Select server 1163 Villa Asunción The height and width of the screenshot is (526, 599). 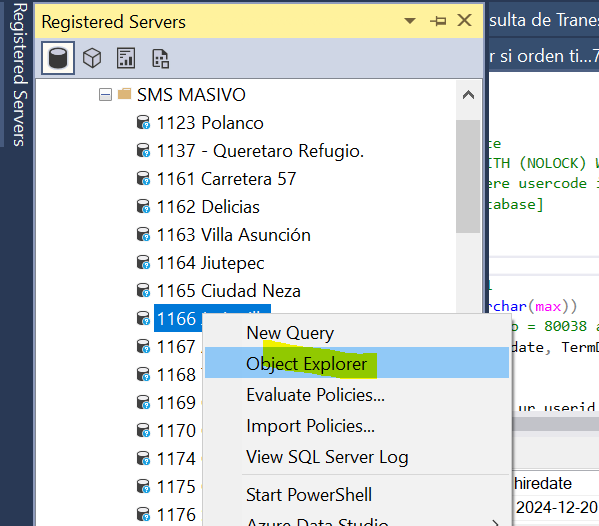pyautogui.click(x=233, y=235)
